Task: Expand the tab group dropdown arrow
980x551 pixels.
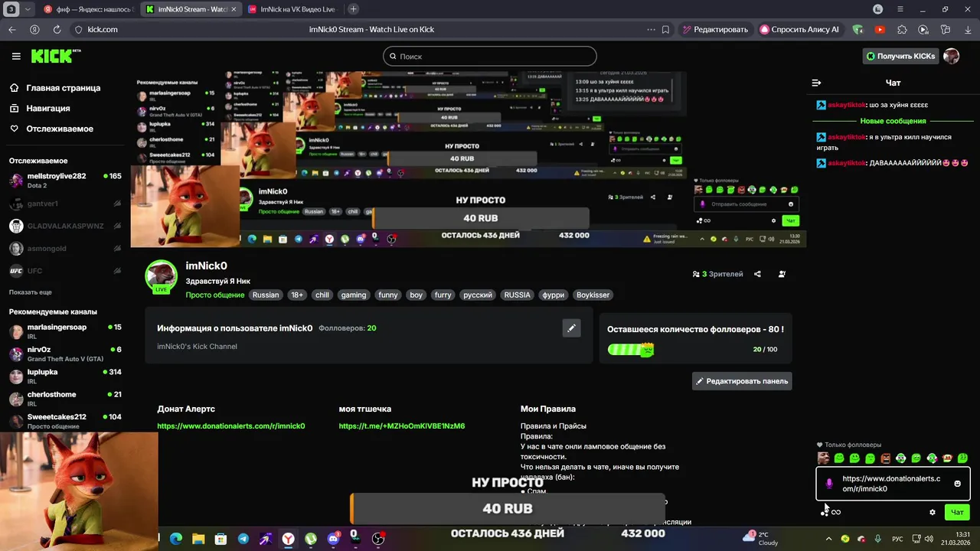Action: pos(28,9)
